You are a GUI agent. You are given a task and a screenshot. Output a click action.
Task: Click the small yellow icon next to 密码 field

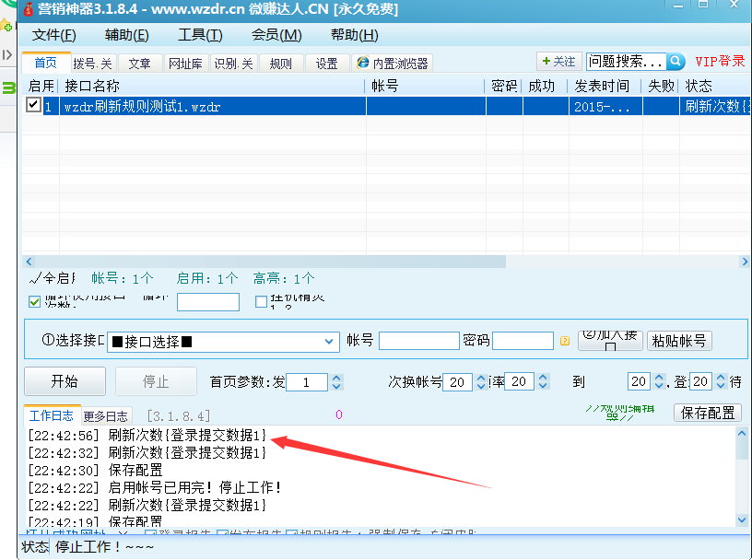(565, 342)
